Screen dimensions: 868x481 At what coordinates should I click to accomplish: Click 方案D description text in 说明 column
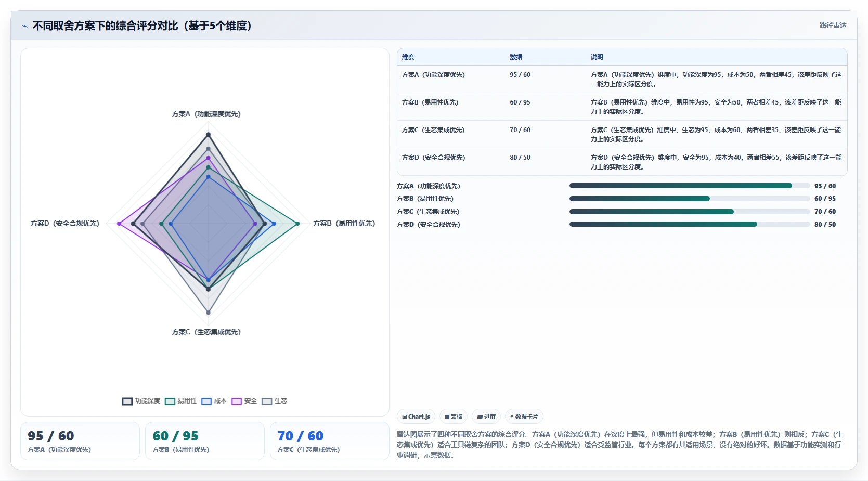(716, 162)
